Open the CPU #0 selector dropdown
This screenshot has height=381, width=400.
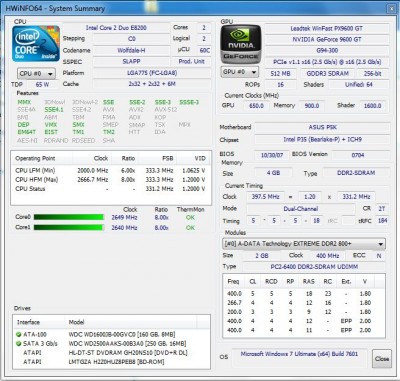point(36,73)
